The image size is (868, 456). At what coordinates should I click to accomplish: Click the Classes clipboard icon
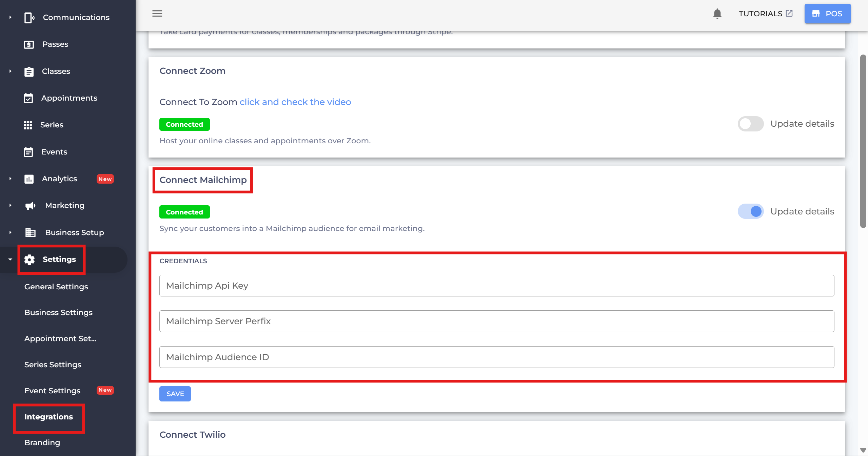tap(29, 71)
